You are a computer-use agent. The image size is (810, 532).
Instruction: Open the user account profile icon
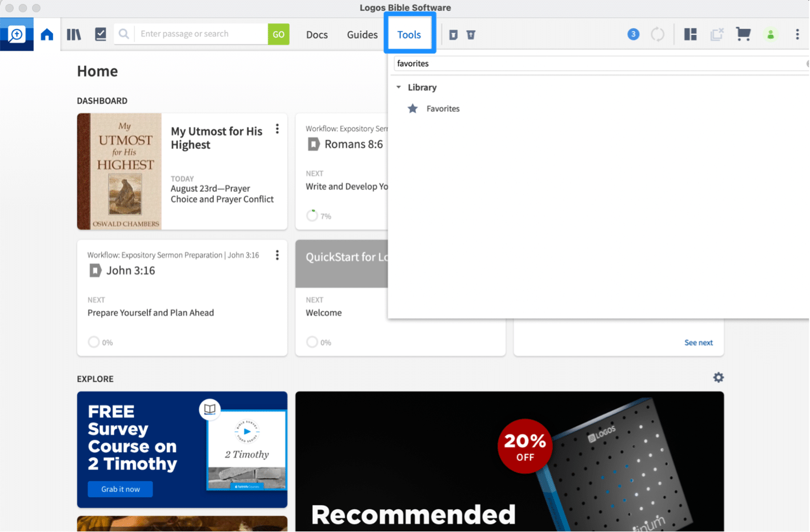[770, 34]
